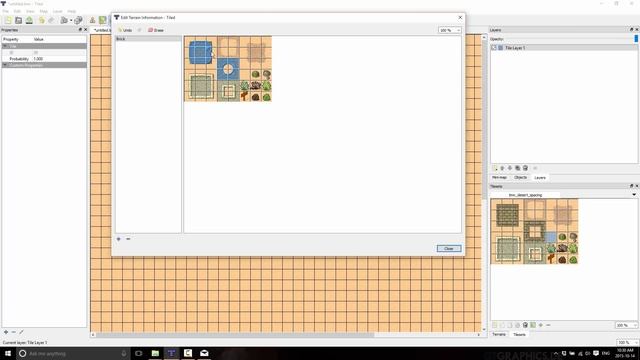Screen dimensions: 640x360
Task: Click Edit Terrain Information icon in Tilesets toolbar
Action: tap(533, 325)
